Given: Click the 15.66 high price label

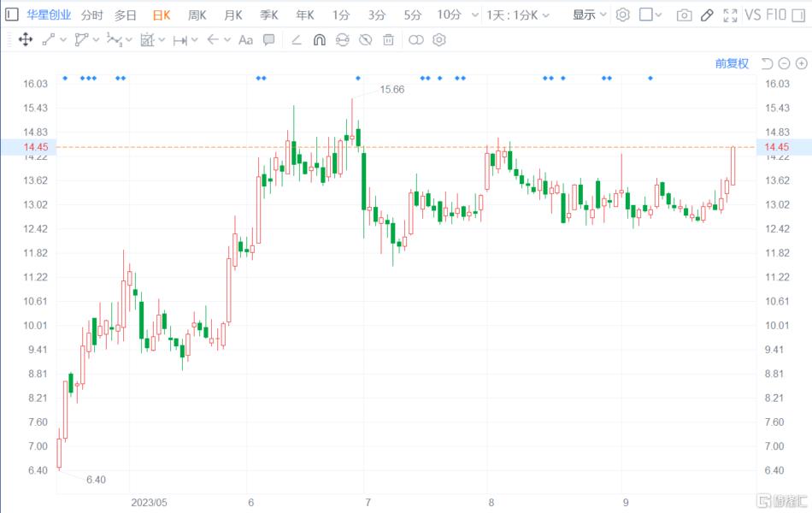Looking at the screenshot, I should click(392, 90).
